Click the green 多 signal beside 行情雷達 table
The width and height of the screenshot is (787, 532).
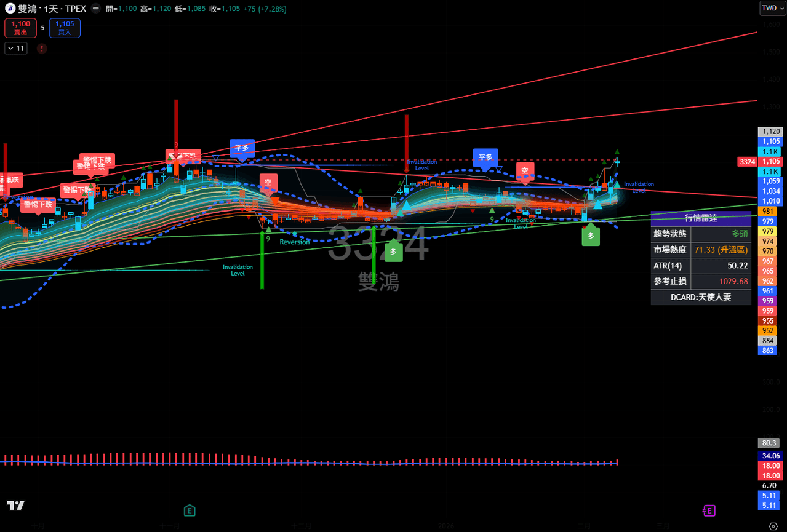[x=591, y=236]
